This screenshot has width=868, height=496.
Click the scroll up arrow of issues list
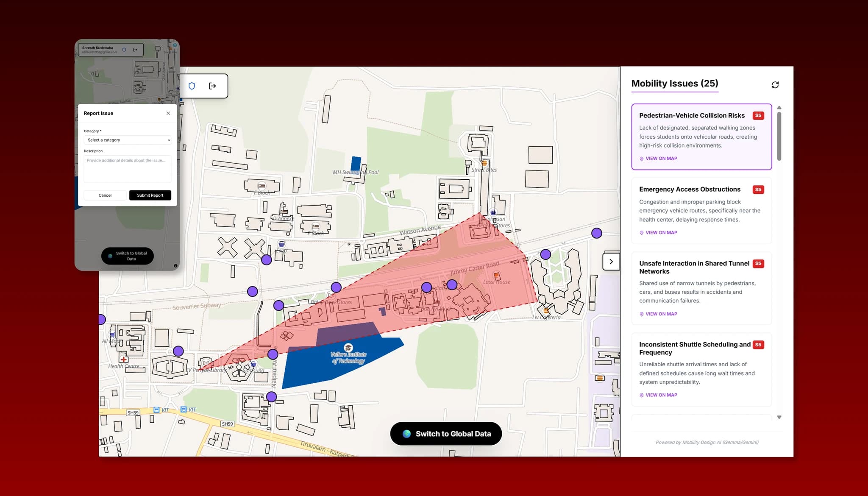779,108
